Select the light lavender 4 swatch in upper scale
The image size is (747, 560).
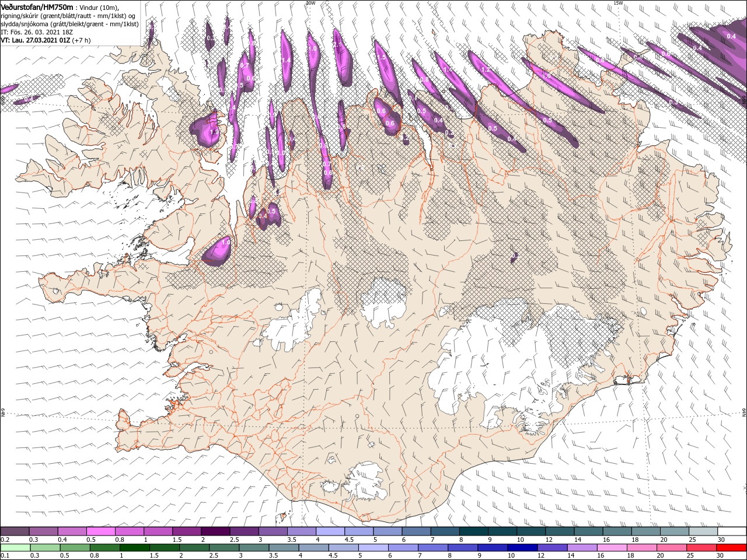coord(330,531)
